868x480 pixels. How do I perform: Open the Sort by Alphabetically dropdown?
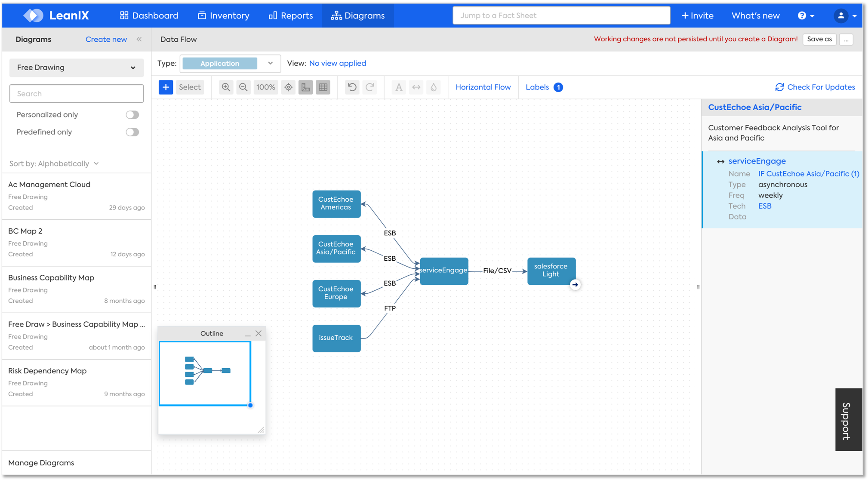point(54,163)
